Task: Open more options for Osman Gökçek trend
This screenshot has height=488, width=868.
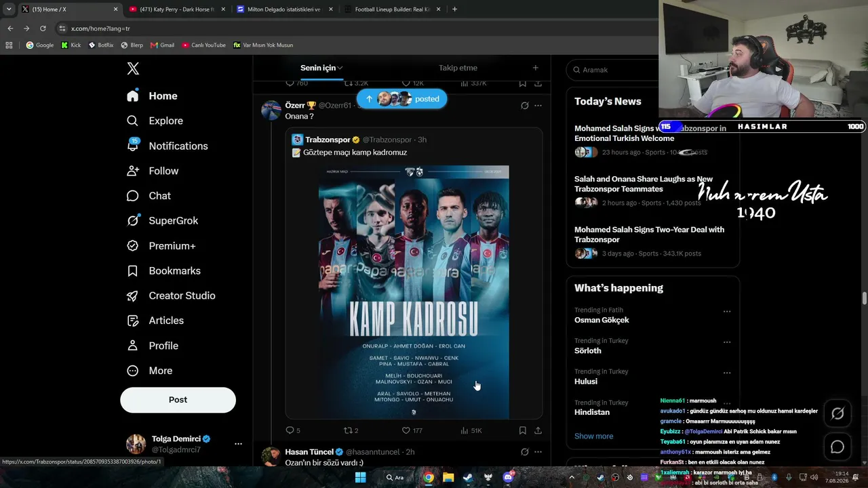Action: tap(727, 312)
